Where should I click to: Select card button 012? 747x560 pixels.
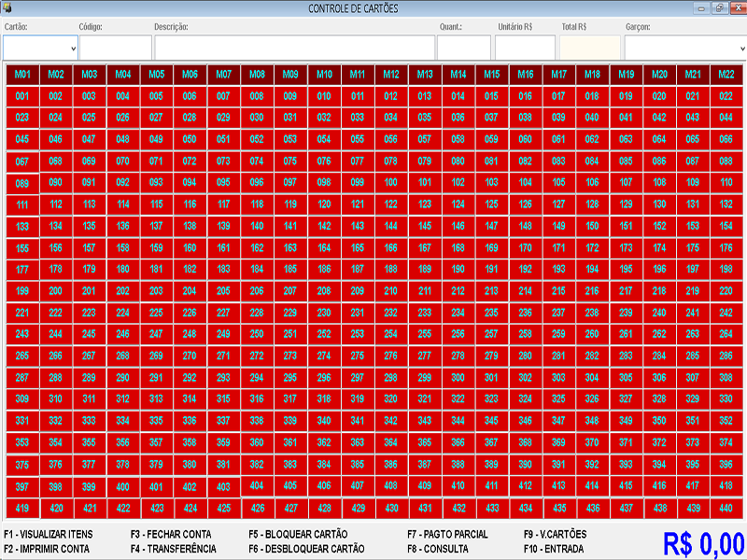click(x=390, y=96)
